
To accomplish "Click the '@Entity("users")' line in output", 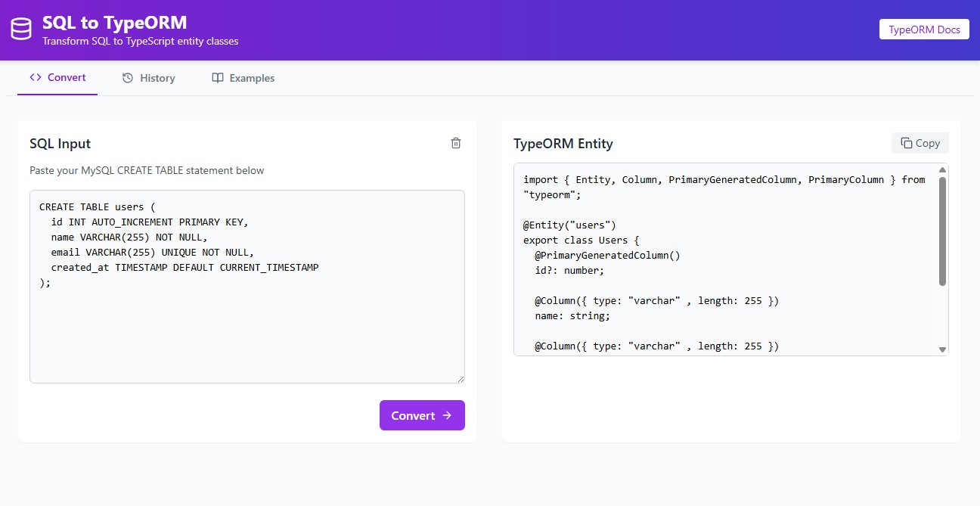I will 570,225.
